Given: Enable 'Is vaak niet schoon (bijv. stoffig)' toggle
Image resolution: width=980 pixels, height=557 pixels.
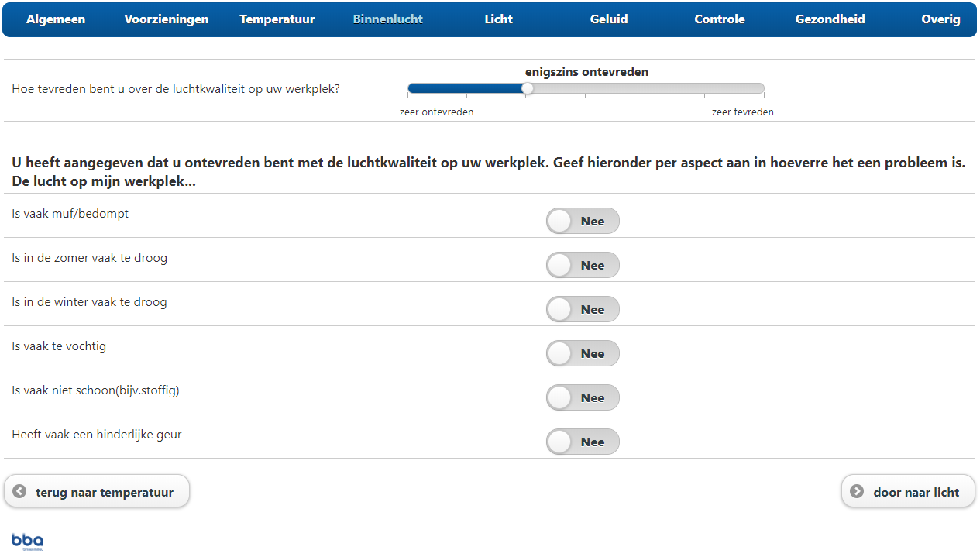Looking at the screenshot, I should [583, 397].
